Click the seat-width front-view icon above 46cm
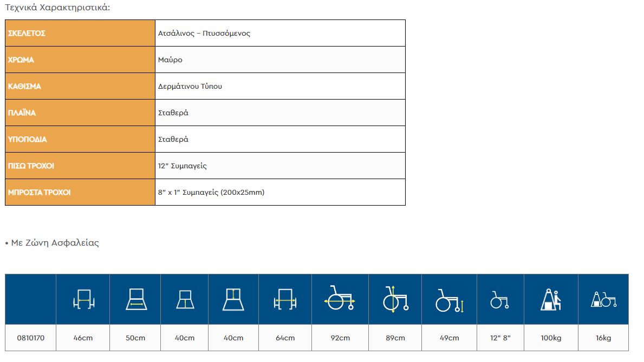Viewport: 644px width, 362px height. (83, 299)
